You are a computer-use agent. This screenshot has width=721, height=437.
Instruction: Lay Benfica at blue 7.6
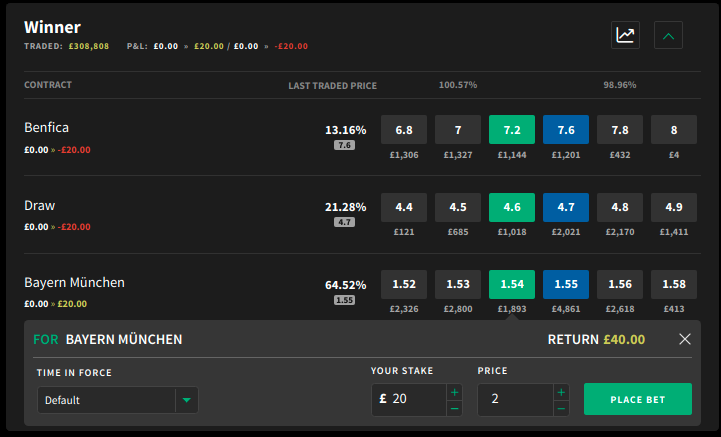(566, 130)
